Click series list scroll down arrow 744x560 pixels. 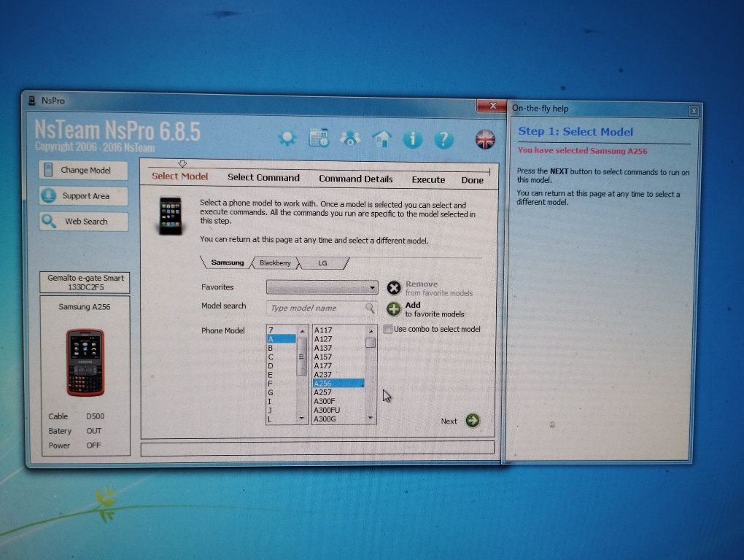pyautogui.click(x=302, y=419)
